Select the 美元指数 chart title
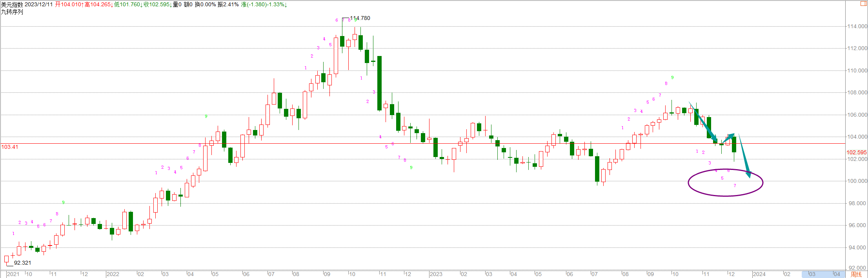The image size is (868, 278). click(x=12, y=4)
